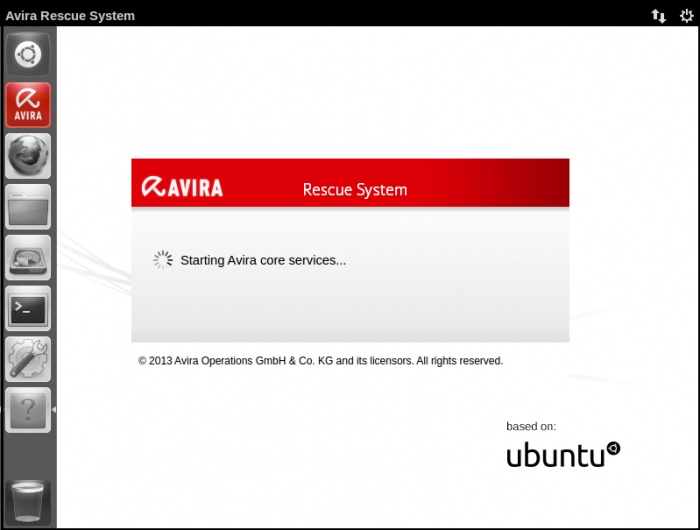The width and height of the screenshot is (700, 530).
Task: Open the trash bin in the dock
Action: 28,501
